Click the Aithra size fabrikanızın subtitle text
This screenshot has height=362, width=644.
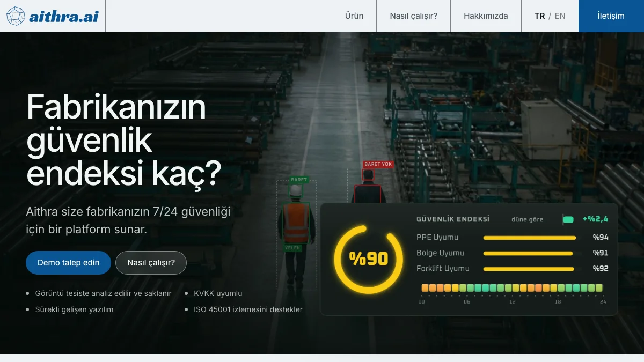[x=128, y=220]
